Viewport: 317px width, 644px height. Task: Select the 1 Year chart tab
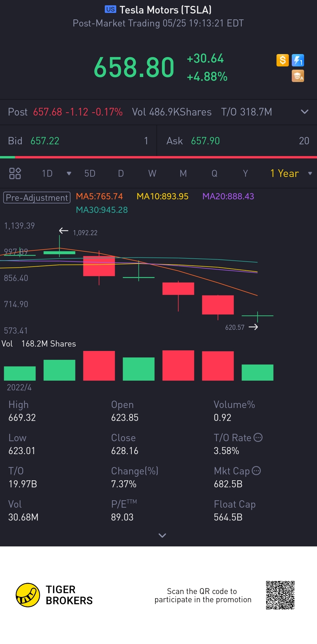pyautogui.click(x=284, y=173)
